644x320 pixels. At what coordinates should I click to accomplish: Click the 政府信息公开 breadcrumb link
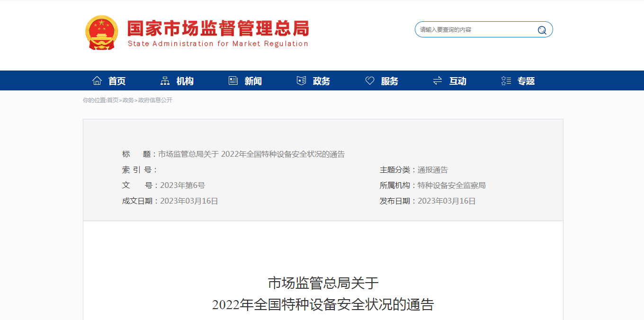(155, 100)
